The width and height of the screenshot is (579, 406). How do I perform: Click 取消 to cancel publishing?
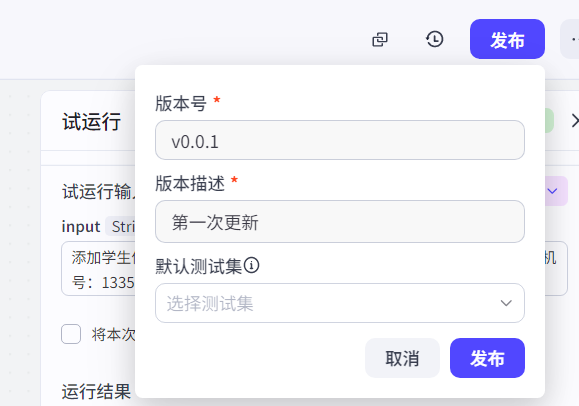coord(402,358)
